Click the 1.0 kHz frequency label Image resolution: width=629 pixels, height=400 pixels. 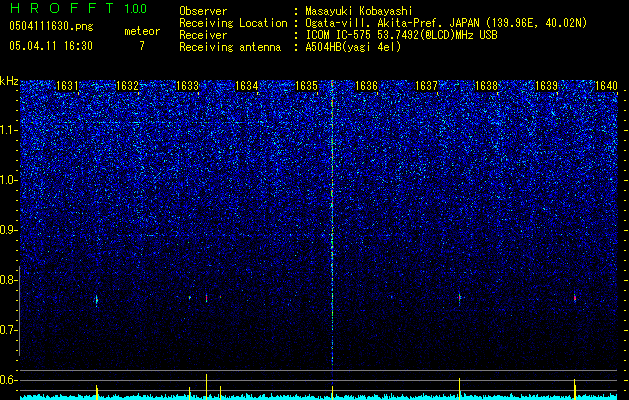tap(8, 180)
